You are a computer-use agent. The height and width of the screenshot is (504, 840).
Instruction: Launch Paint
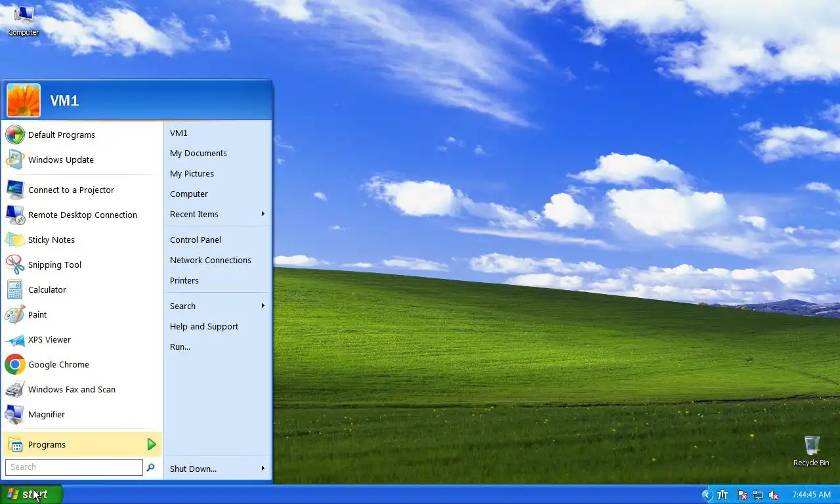coord(82,314)
